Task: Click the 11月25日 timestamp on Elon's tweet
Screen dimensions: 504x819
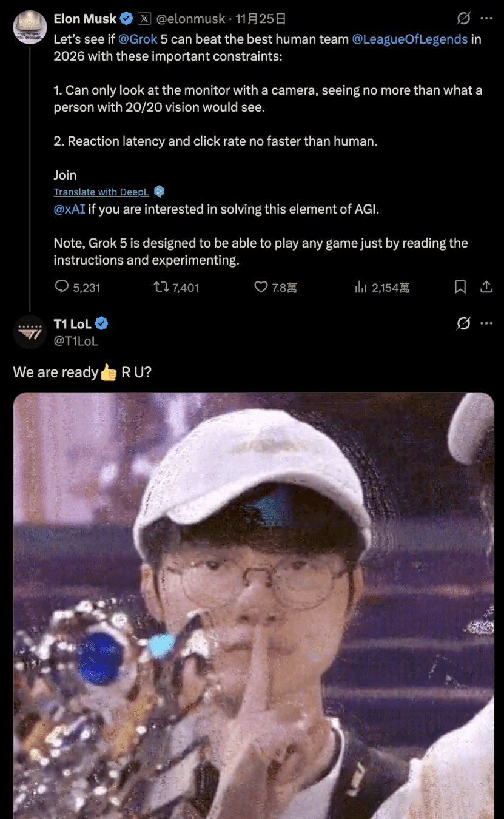Action: click(x=256, y=19)
